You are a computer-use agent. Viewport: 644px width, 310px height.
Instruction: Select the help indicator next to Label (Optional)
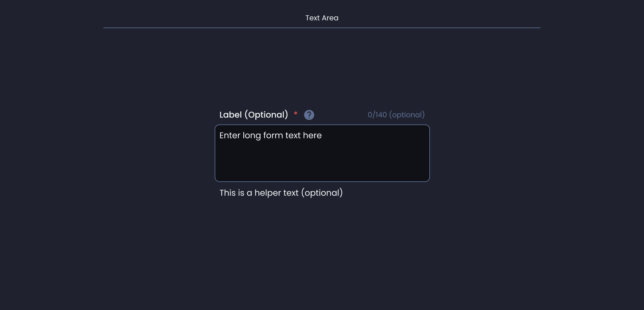(x=309, y=115)
